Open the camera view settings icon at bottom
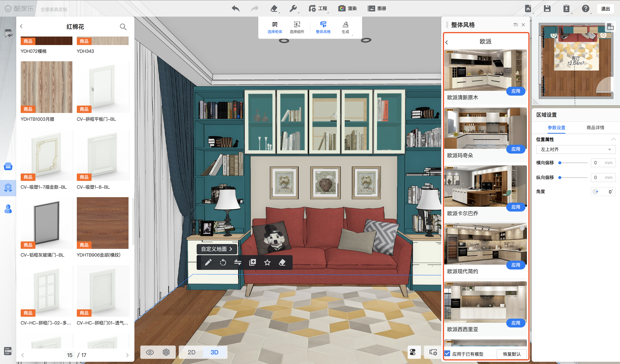This screenshot has width=620, height=364. click(433, 352)
